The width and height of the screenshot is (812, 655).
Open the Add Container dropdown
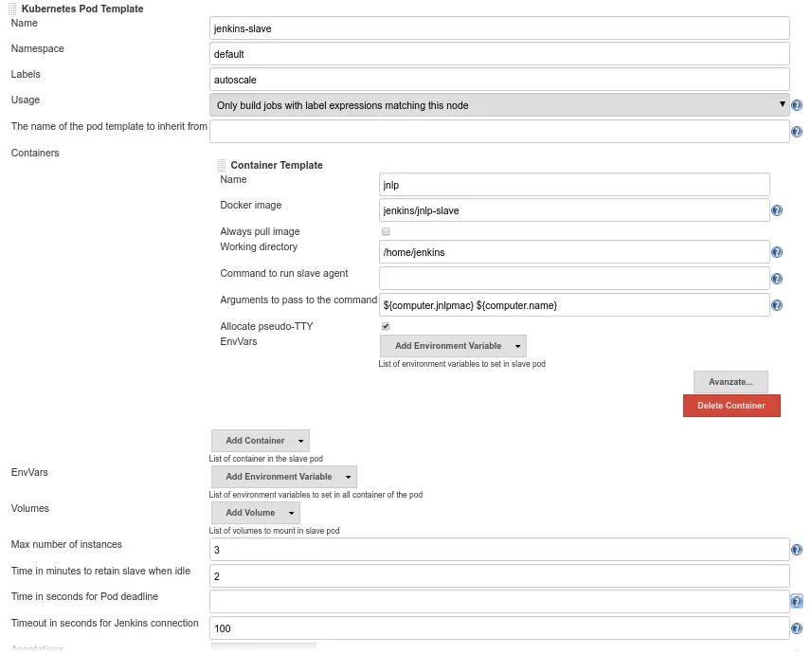tap(260, 441)
